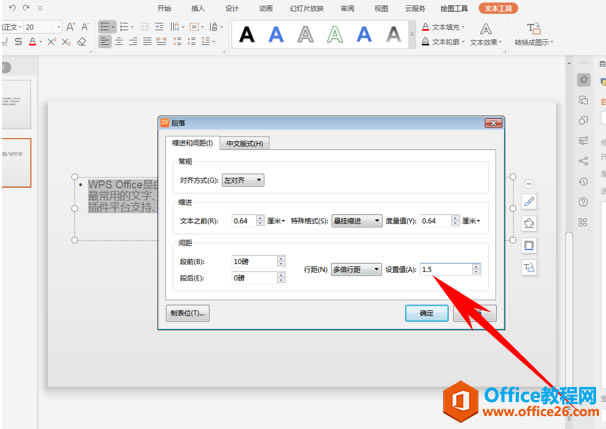606x429 pixels.
Task: Click the redo arrow icon
Action: tap(26, 7)
